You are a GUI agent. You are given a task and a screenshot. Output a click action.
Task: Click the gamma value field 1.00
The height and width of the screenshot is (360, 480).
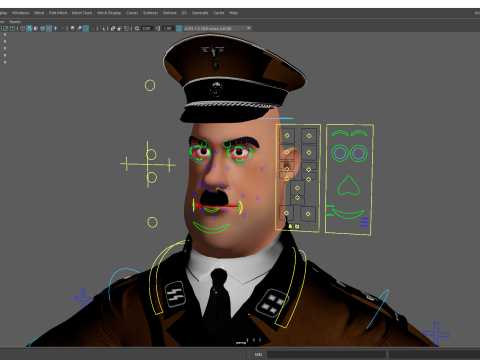(168, 28)
